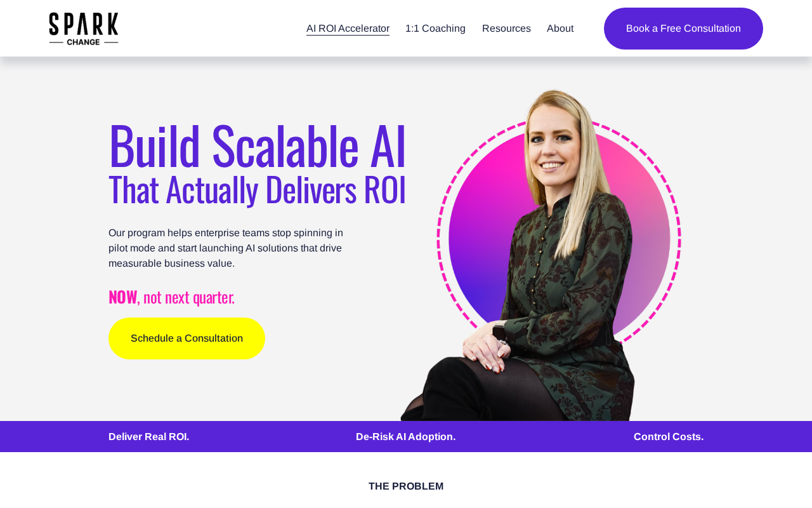Click the Spark Change logo
This screenshot has height=508, width=812.
84,29
